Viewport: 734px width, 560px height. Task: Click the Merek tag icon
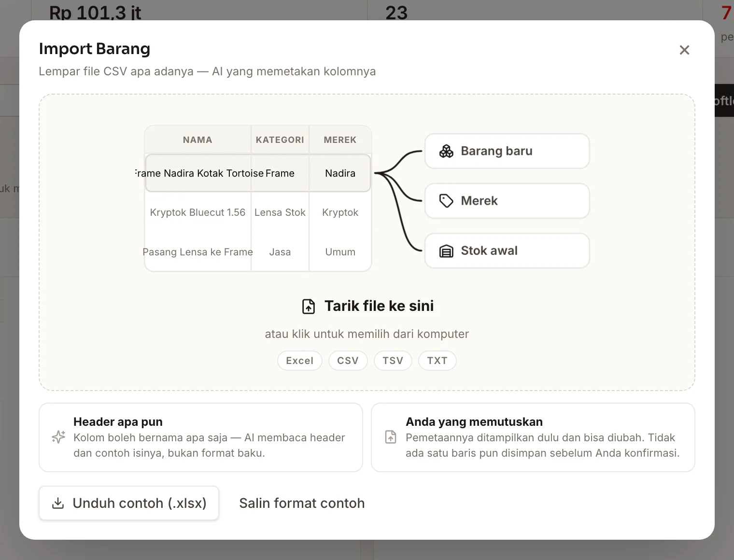[x=446, y=201]
